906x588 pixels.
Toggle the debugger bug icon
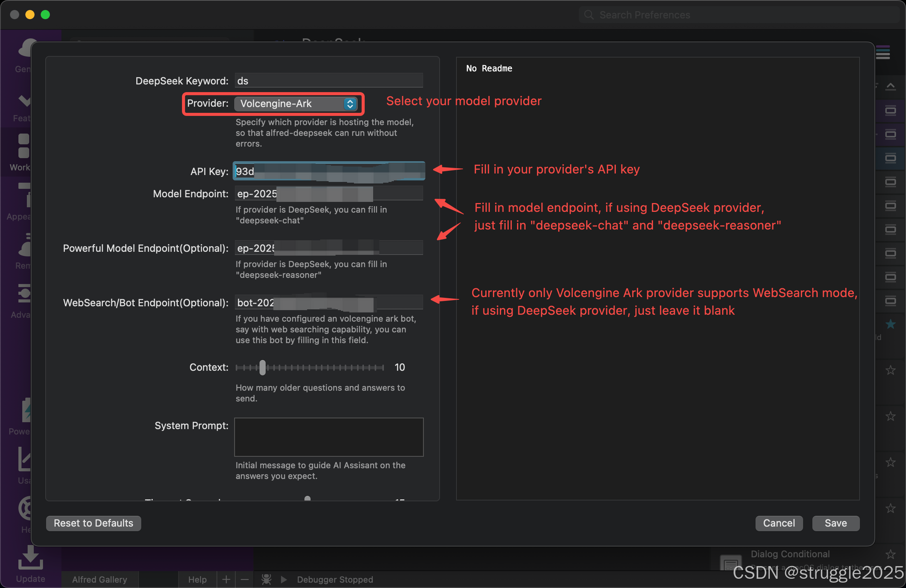[266, 579]
